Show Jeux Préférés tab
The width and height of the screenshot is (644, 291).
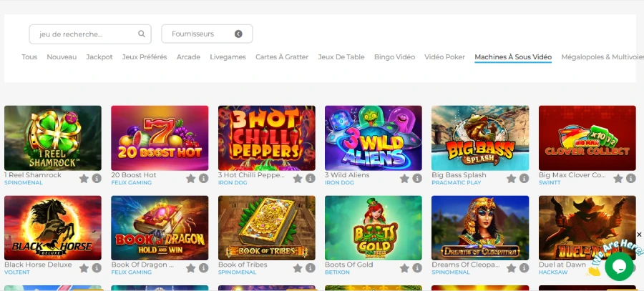pos(145,57)
